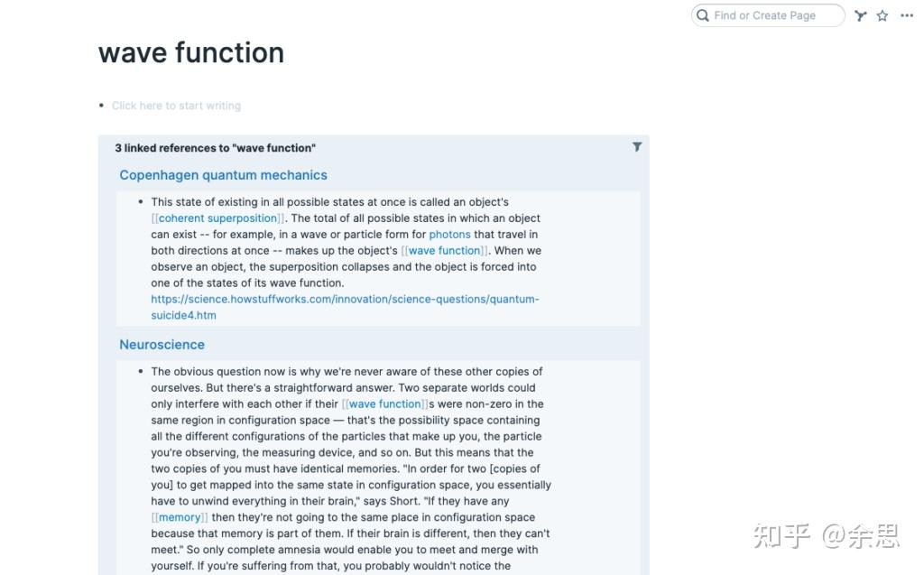The width and height of the screenshot is (924, 575).
Task: Click the magnifier search icon
Action: click(x=702, y=15)
